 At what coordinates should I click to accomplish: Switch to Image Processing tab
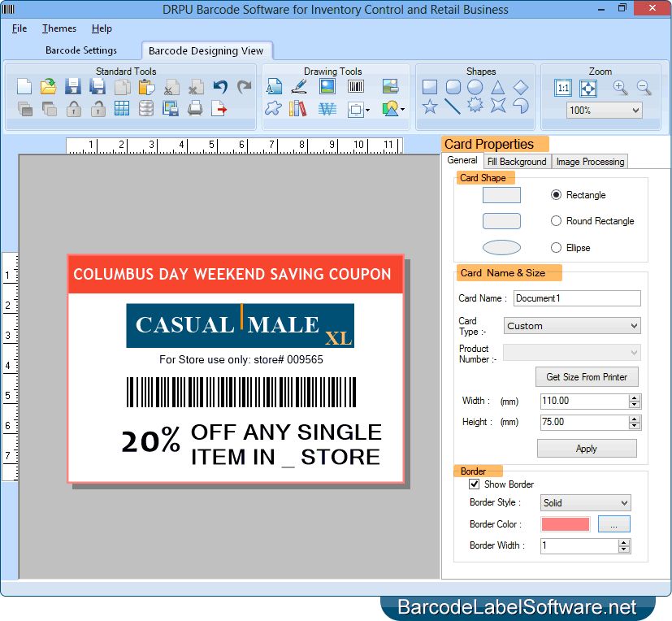click(590, 162)
